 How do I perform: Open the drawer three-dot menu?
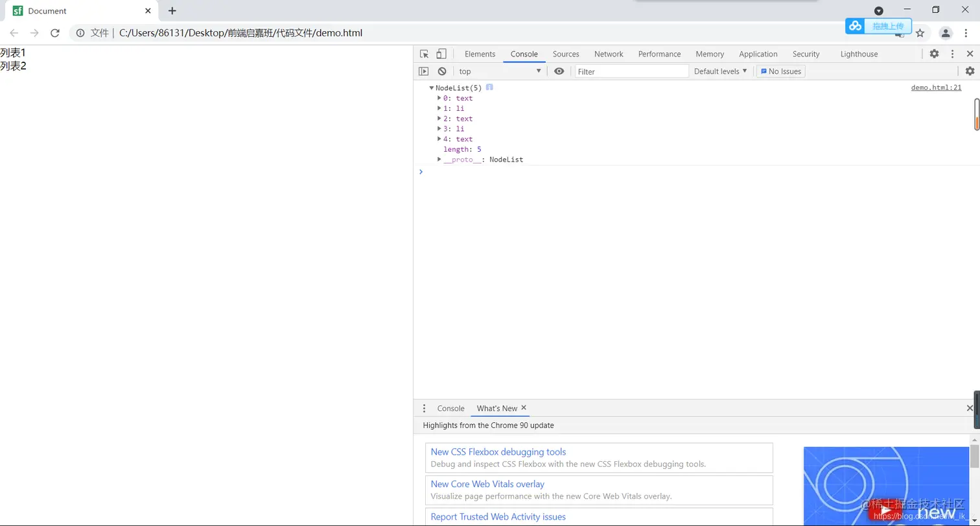pyautogui.click(x=424, y=408)
